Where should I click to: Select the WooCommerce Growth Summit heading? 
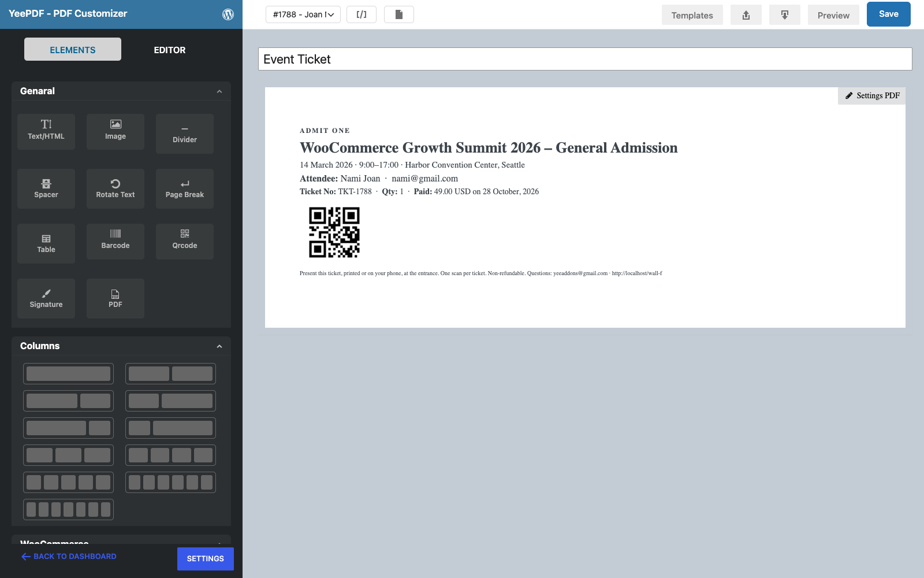(489, 148)
